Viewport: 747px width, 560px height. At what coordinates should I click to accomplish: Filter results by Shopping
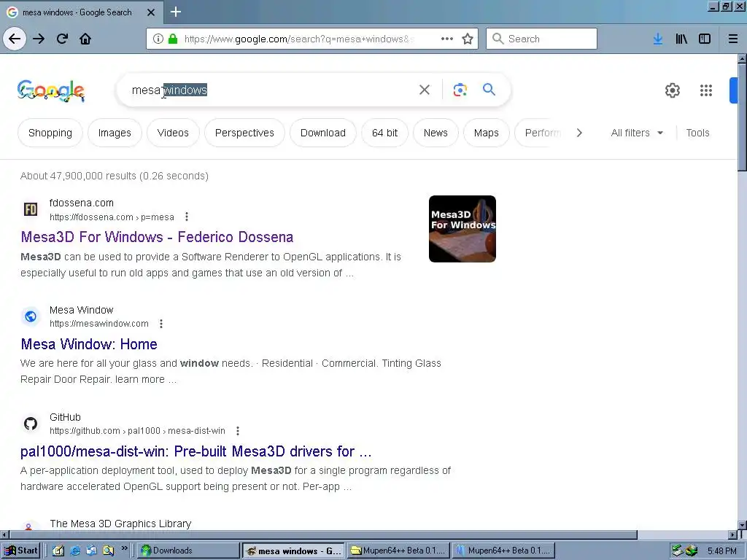[50, 133]
